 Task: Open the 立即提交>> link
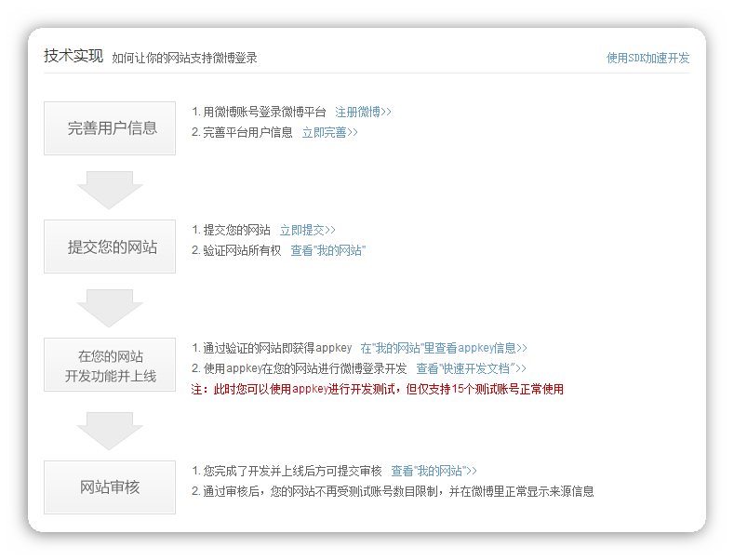pyautogui.click(x=307, y=230)
